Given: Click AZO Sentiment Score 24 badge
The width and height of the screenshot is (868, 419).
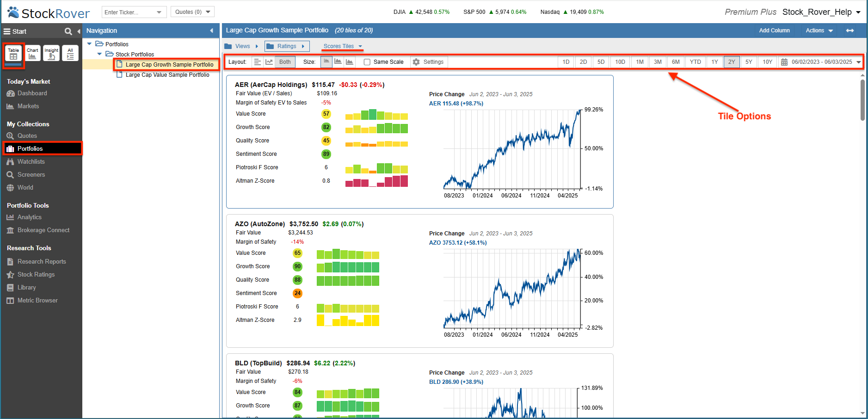Looking at the screenshot, I should tap(298, 293).
